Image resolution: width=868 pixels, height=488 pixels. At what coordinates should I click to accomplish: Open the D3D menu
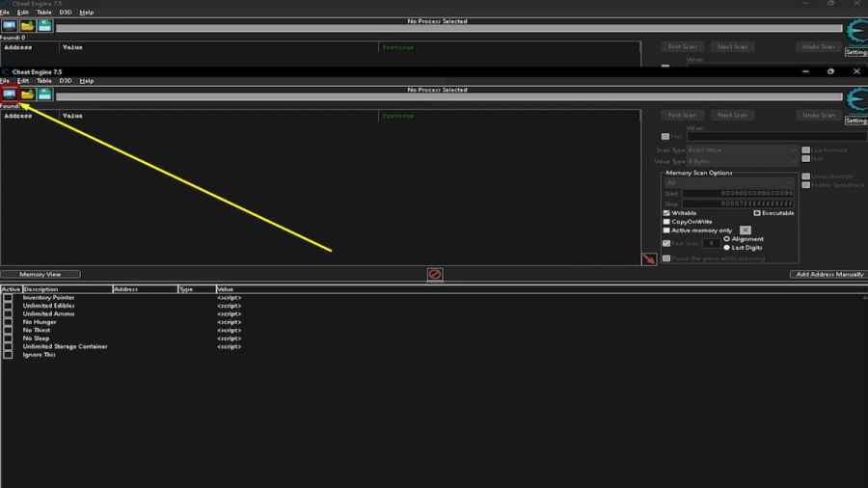tap(66, 81)
